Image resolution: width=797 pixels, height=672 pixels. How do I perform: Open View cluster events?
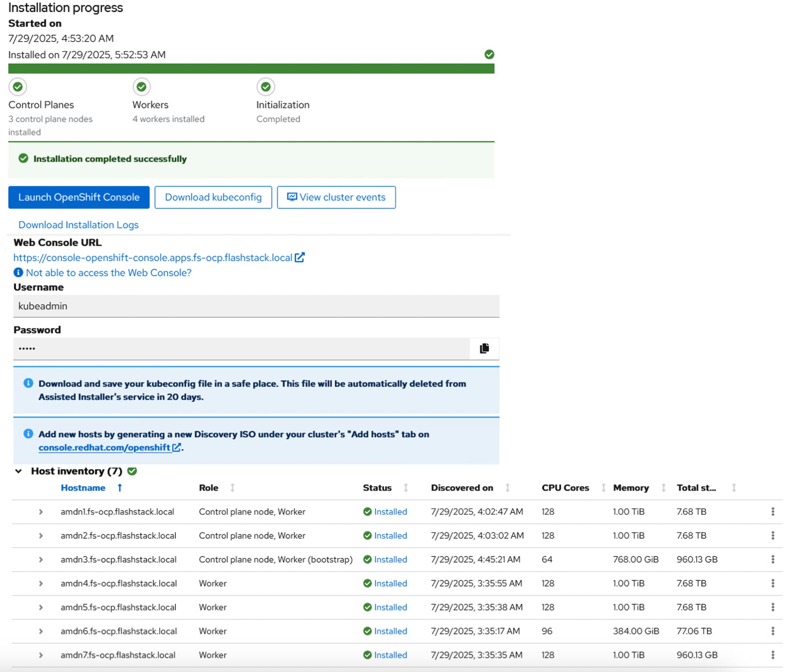[336, 197]
